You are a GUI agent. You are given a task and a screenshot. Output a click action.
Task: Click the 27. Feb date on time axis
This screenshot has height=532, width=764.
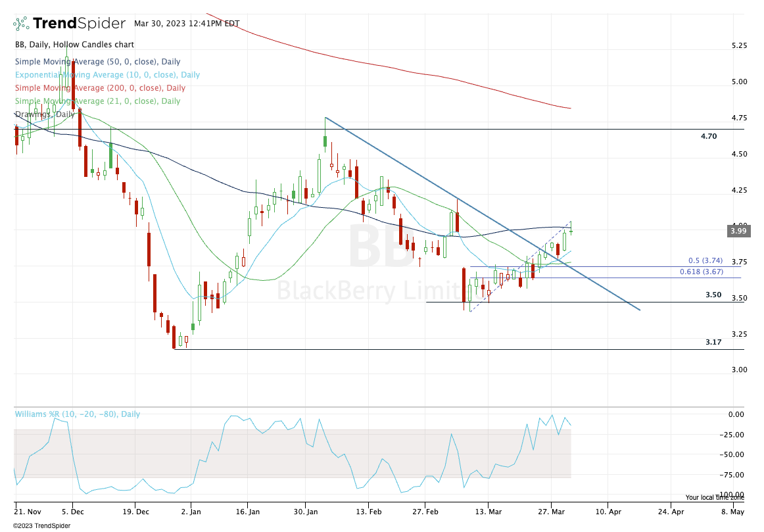(425, 512)
